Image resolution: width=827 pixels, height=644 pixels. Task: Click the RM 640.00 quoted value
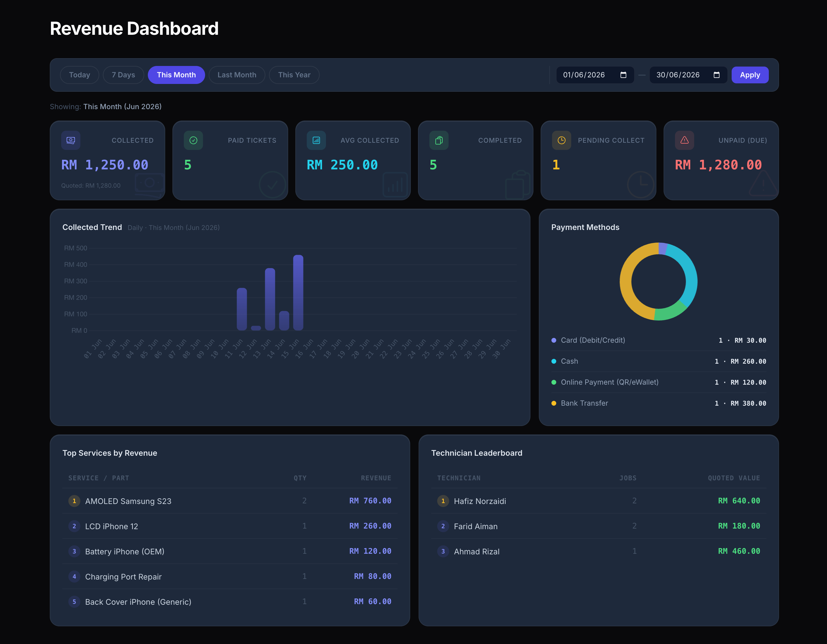tap(739, 500)
